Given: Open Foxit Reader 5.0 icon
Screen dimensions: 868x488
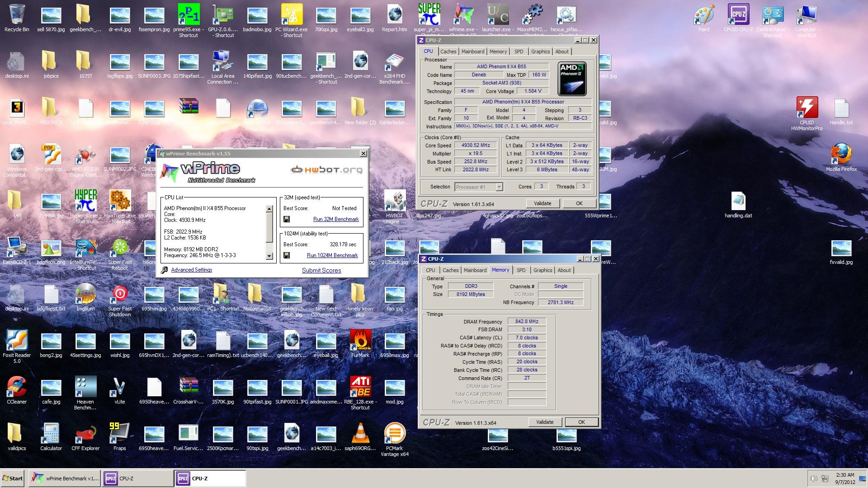Looking at the screenshot, I should coord(17,347).
